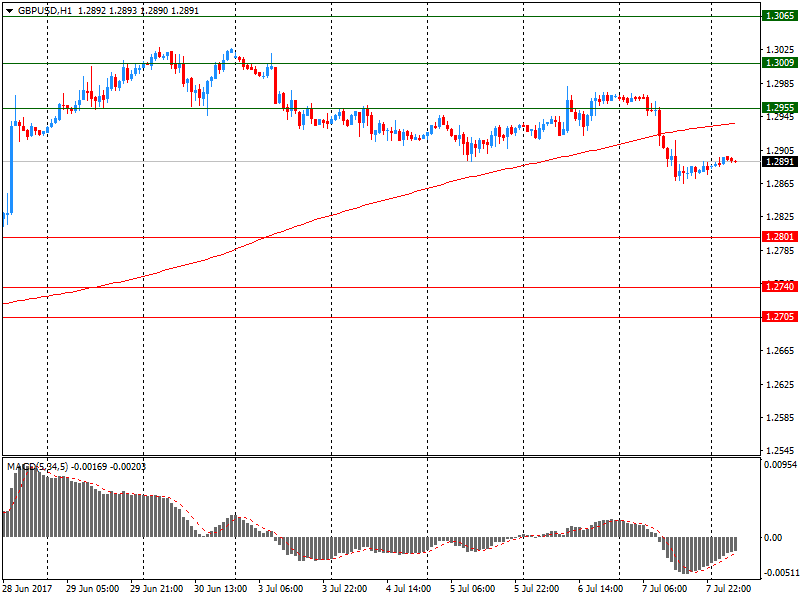Click the 3 Jul 22:00 time axis label
This screenshot has height=600, width=800.
click(x=344, y=589)
